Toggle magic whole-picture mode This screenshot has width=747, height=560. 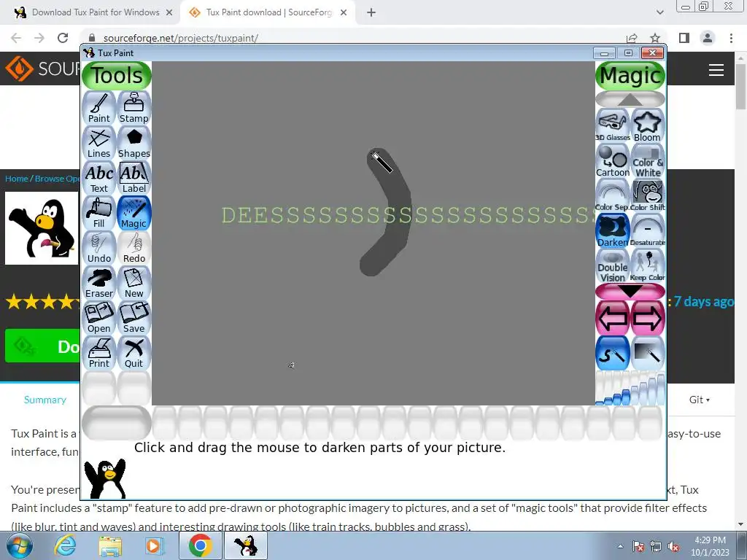(648, 353)
